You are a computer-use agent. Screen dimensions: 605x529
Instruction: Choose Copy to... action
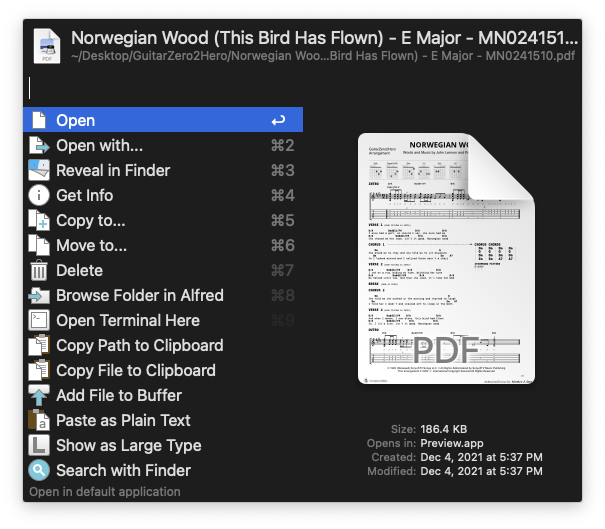163,220
